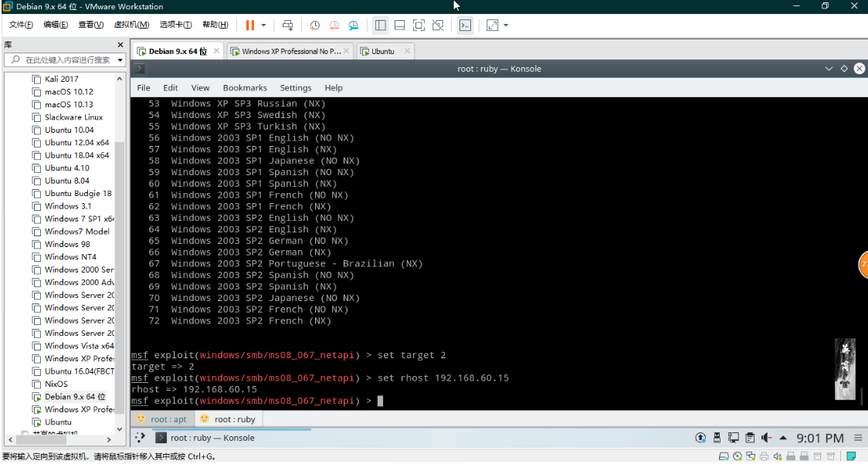Click the VMware hard disk status icon

723,456
